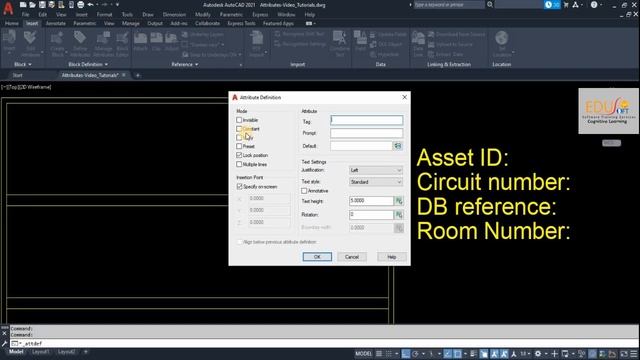
Task: Click OK in Attribute Definition dialog
Action: 317,257
